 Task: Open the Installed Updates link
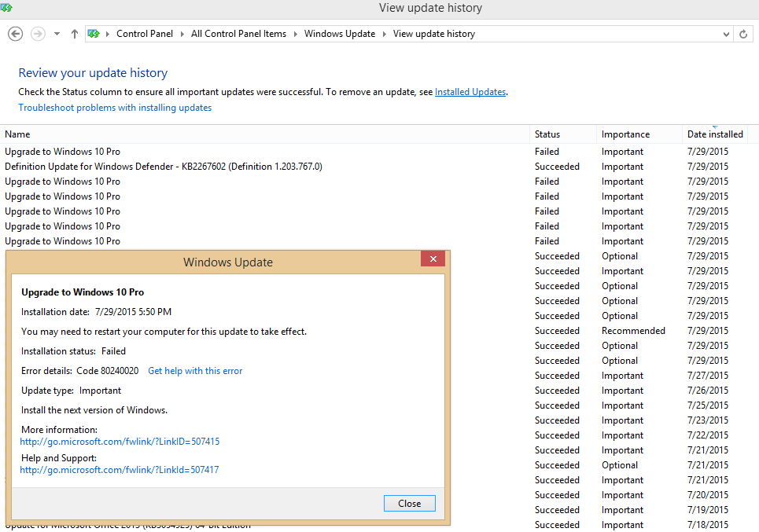[x=470, y=92]
